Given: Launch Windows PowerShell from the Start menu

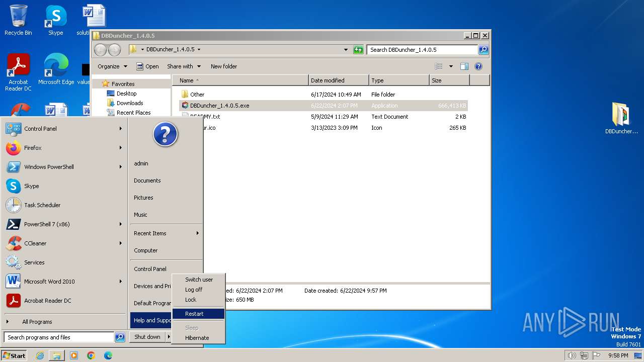Looking at the screenshot, I should click(x=64, y=167).
